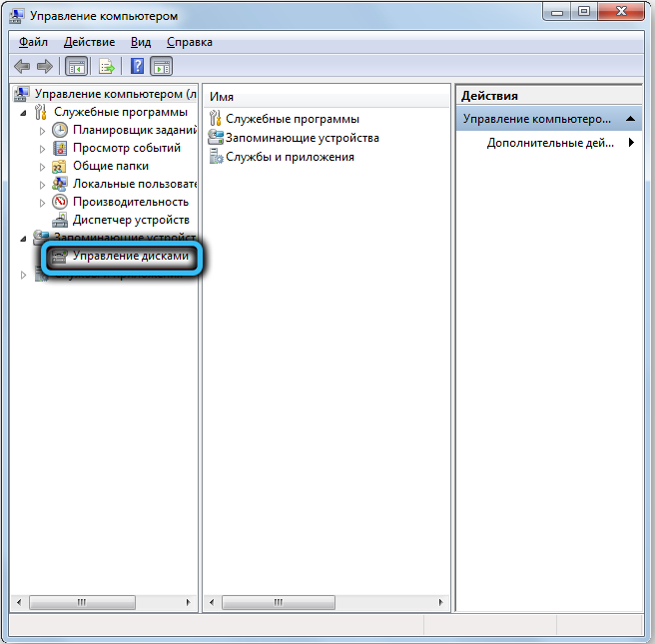Click the tree pane scrollbar right arrow

[x=188, y=602]
